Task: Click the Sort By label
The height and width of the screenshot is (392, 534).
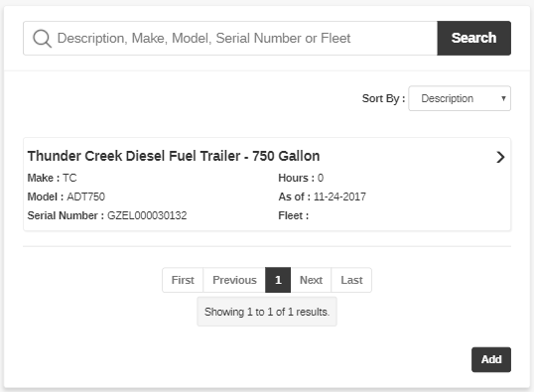Action: pyautogui.click(x=383, y=98)
